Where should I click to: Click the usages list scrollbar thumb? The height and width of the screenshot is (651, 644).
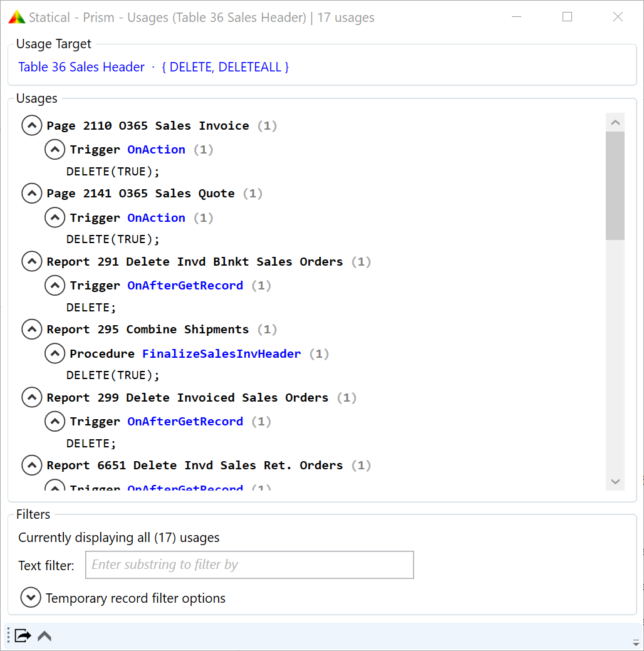pyautogui.click(x=615, y=185)
